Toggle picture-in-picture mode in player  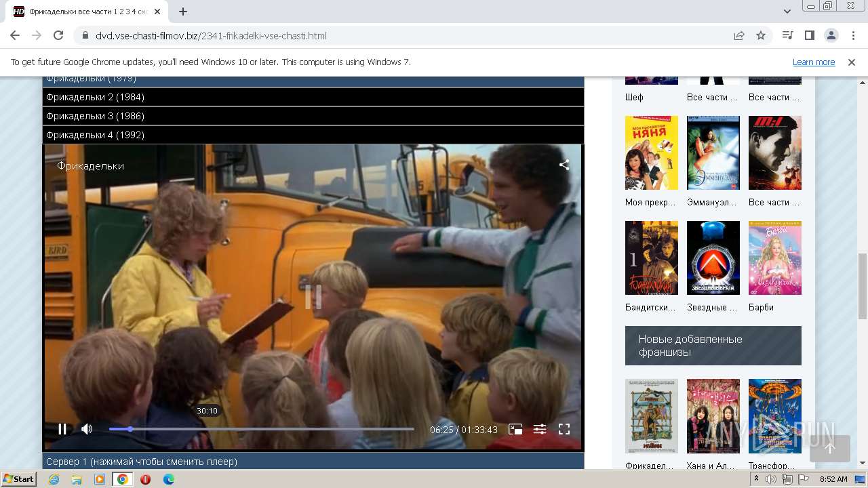point(515,429)
